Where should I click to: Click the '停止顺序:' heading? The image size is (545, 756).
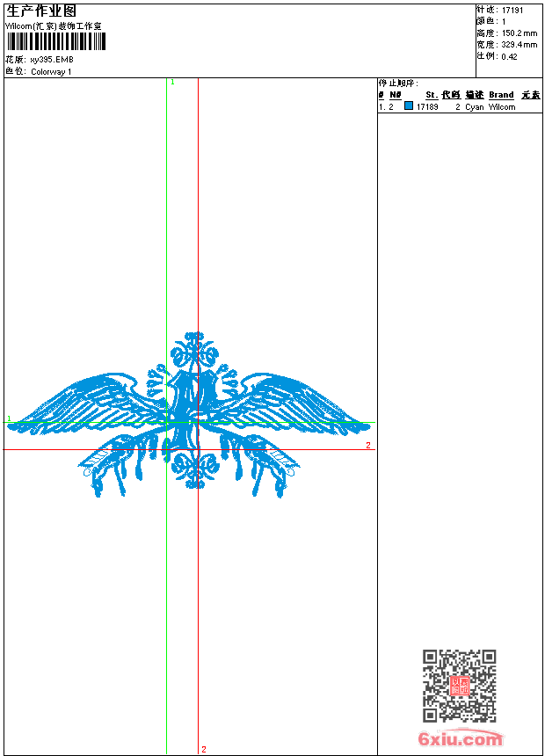tap(398, 84)
